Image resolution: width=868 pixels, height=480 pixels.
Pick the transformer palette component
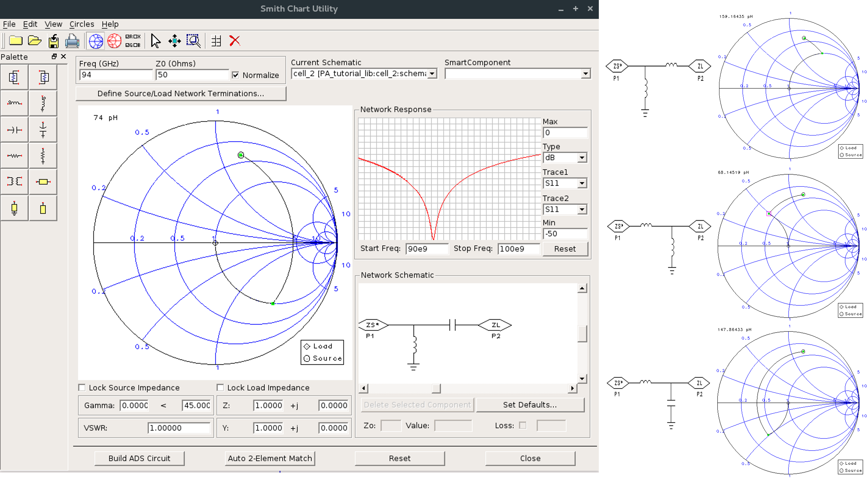point(14,182)
